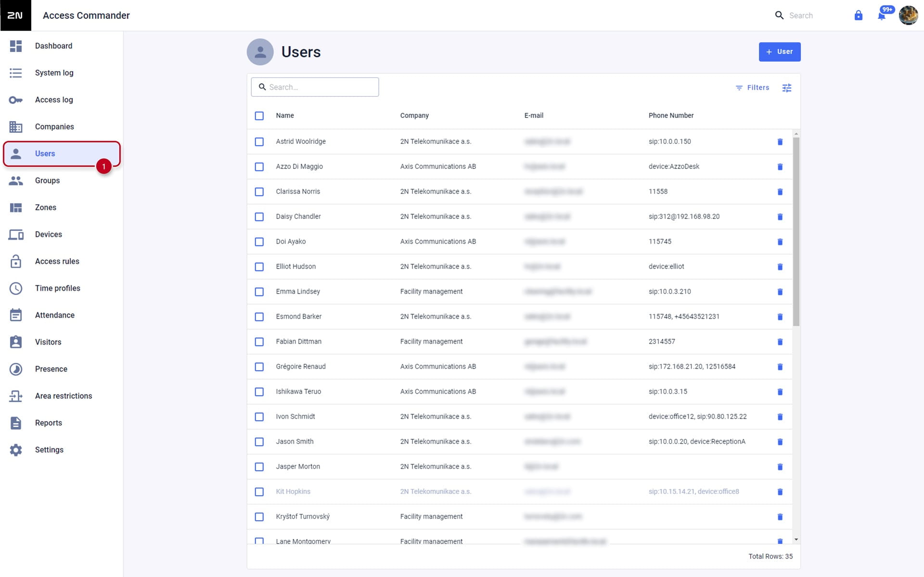This screenshot has height=577, width=924.
Task: Open the Filters panel
Action: (752, 88)
